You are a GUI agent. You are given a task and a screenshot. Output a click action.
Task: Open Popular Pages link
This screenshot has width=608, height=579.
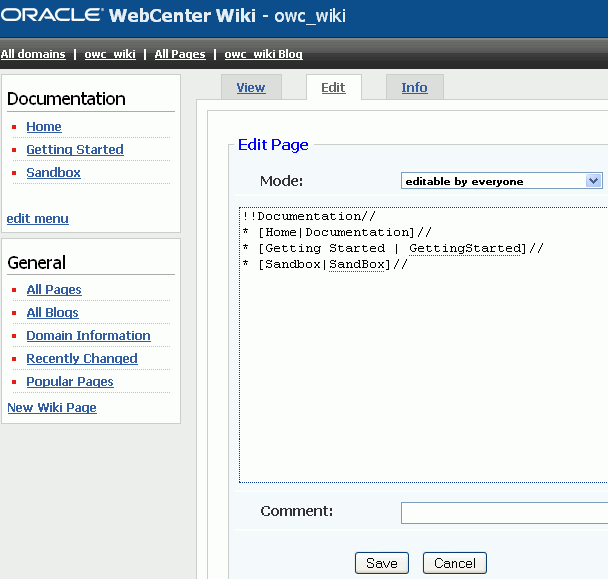70,382
